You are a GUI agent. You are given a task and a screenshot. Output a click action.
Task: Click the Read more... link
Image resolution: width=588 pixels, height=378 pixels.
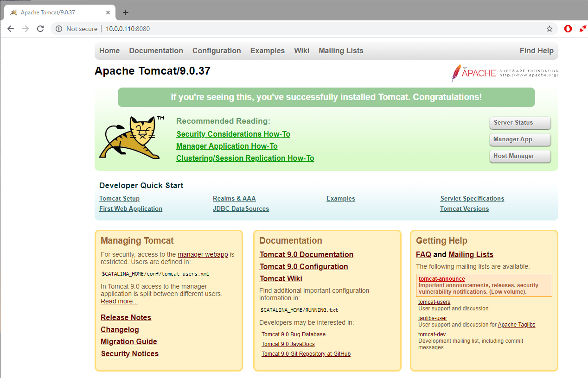coord(119,301)
